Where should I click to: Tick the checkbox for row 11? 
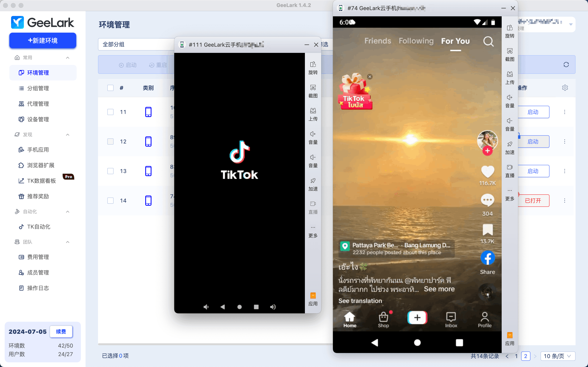[110, 112]
